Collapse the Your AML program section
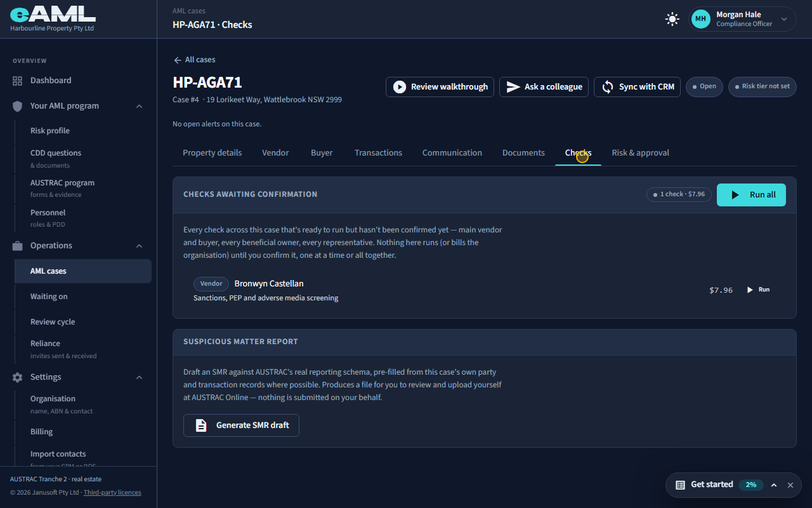Image resolution: width=812 pixels, height=508 pixels. (x=139, y=106)
